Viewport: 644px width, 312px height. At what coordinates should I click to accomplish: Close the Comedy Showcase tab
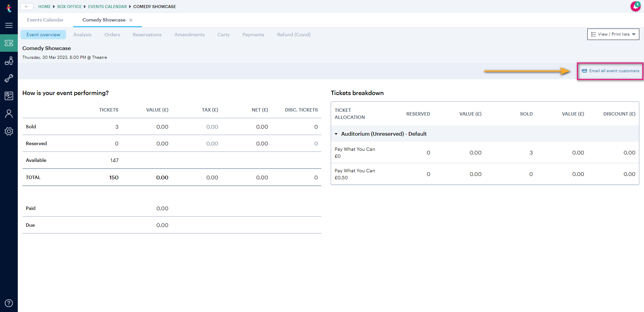point(131,20)
